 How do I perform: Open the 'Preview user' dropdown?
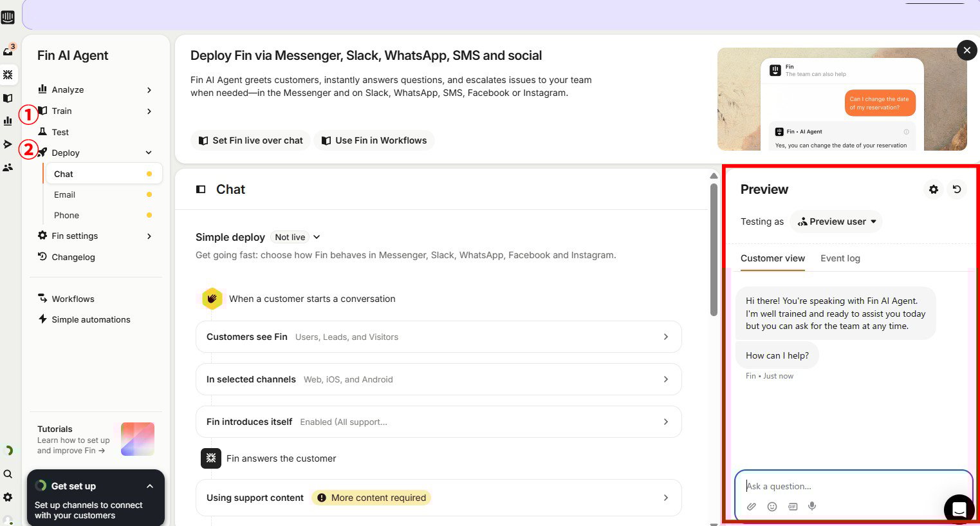[836, 221]
